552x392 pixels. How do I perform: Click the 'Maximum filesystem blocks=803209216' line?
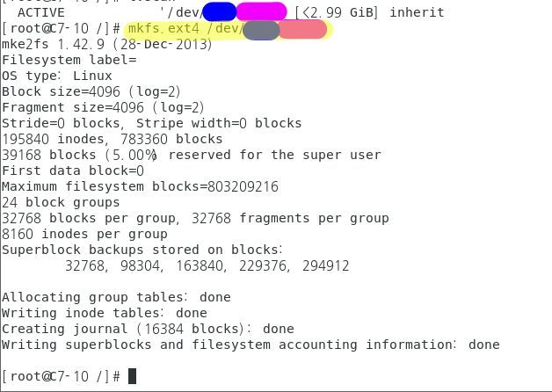pos(140,186)
